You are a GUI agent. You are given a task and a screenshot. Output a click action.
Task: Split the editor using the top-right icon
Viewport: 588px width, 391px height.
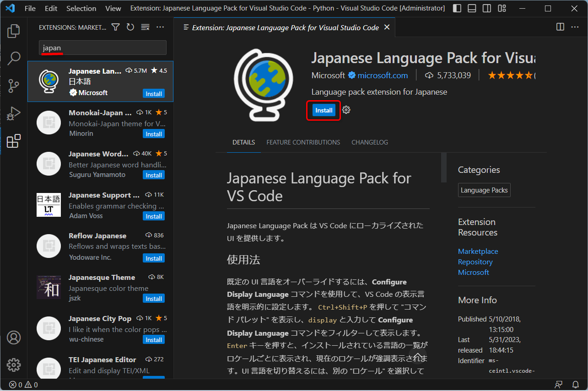560,27
